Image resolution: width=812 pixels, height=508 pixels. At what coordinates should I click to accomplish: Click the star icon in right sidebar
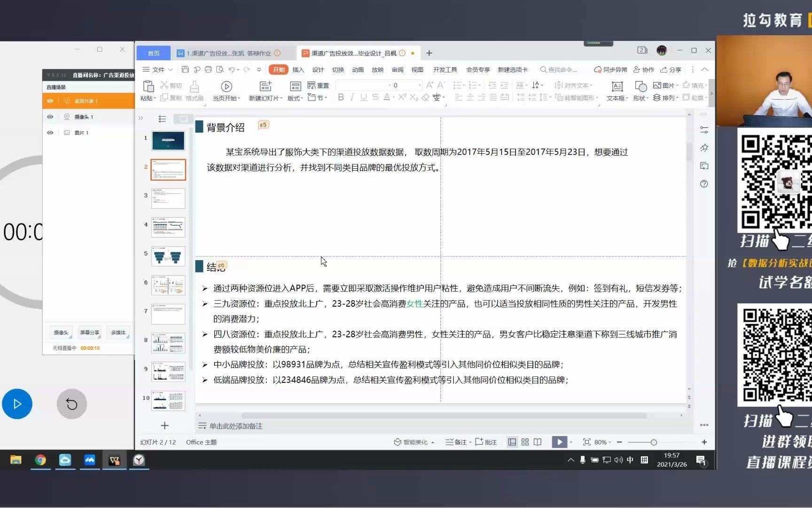704,148
